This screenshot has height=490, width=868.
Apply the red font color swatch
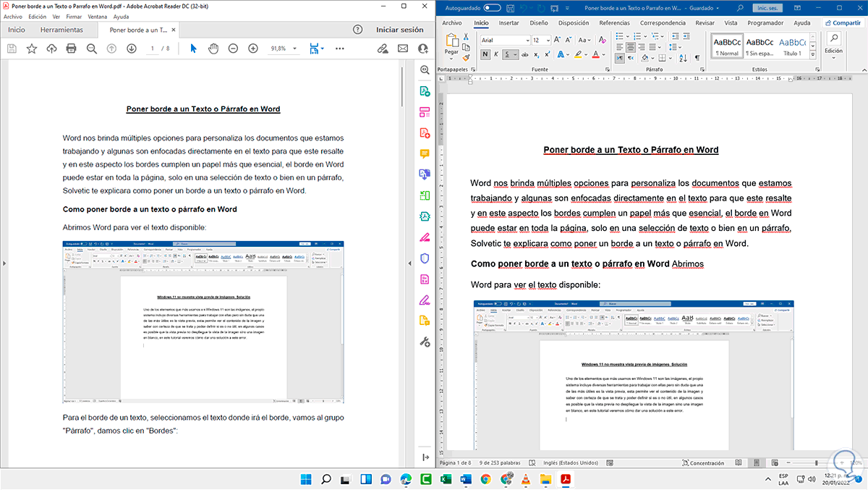596,54
